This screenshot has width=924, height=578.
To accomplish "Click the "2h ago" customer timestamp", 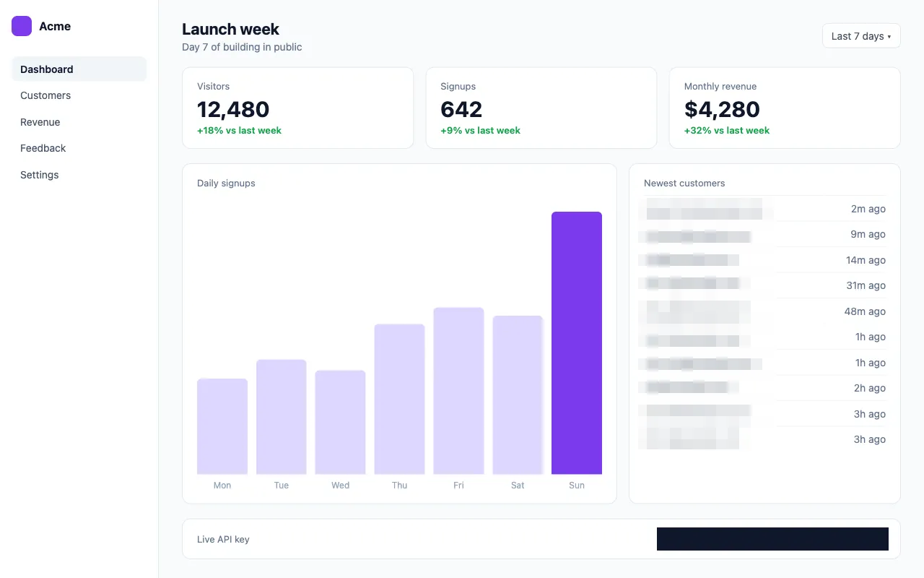I will tap(870, 388).
